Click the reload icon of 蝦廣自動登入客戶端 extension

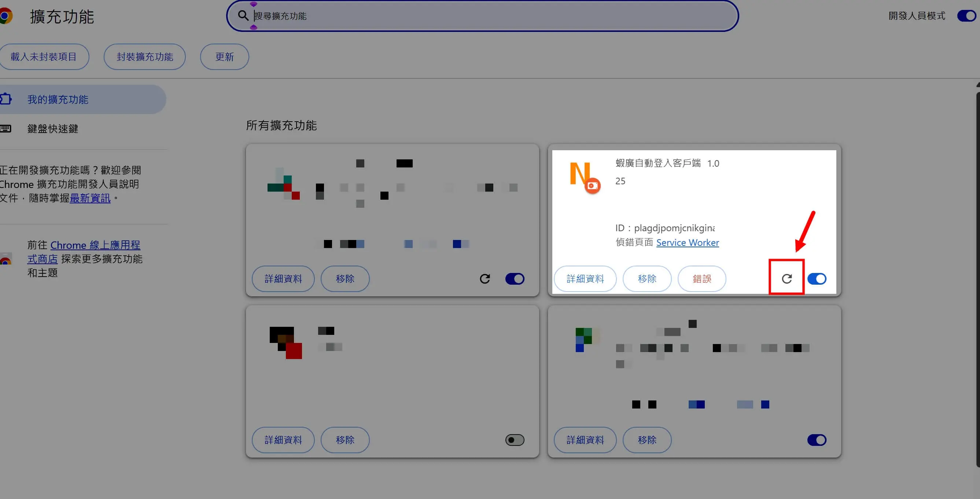pyautogui.click(x=786, y=279)
